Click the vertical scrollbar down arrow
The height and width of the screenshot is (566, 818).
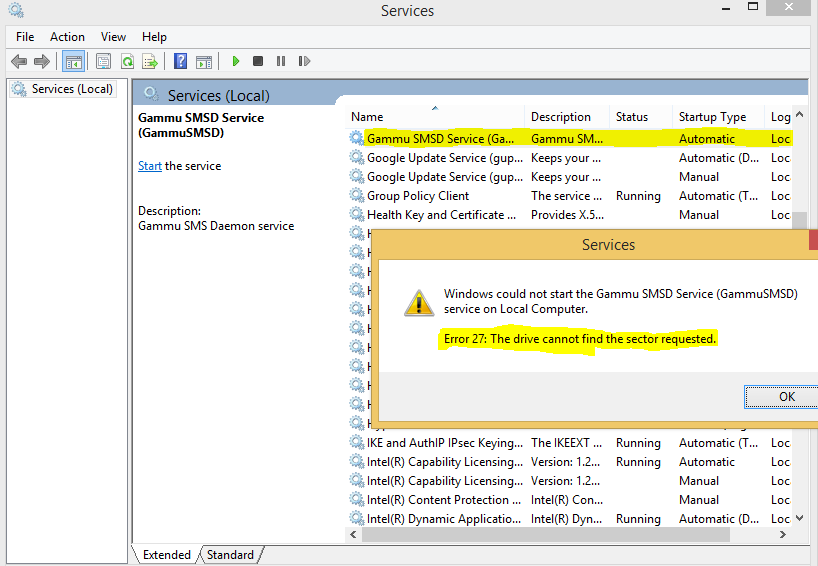(x=800, y=519)
